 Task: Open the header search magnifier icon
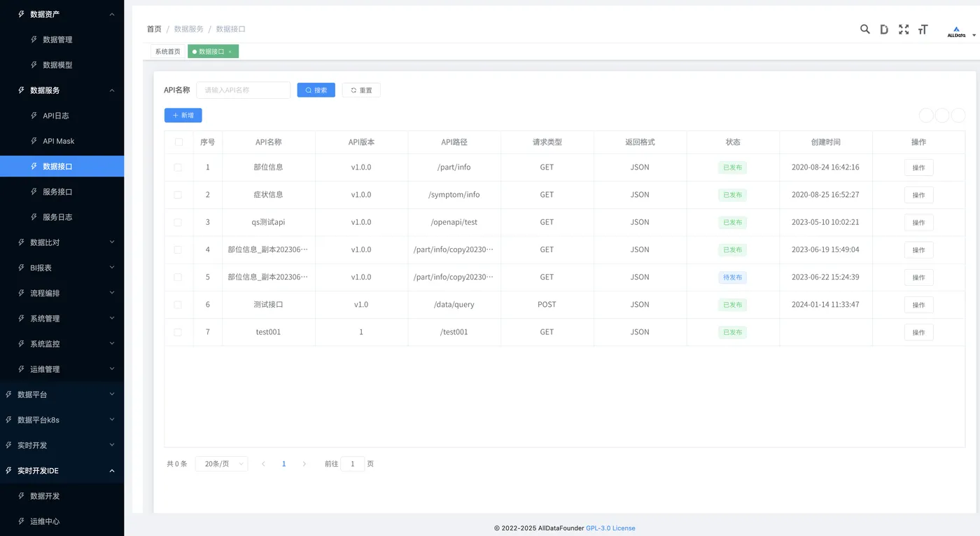point(865,29)
